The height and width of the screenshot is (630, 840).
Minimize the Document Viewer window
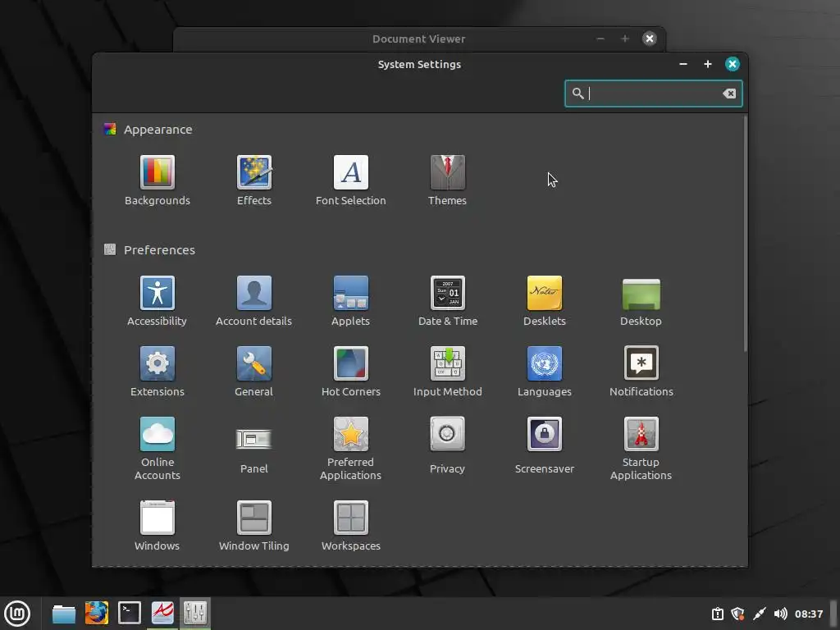click(x=600, y=39)
